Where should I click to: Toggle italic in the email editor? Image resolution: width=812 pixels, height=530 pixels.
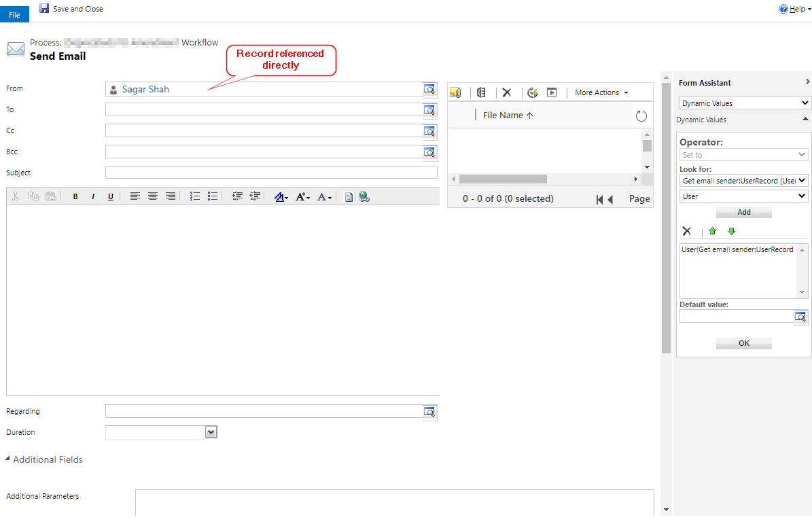pos(93,196)
